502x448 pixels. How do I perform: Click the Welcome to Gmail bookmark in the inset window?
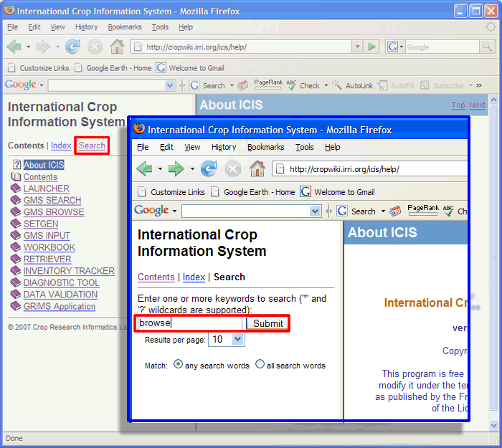(x=338, y=192)
